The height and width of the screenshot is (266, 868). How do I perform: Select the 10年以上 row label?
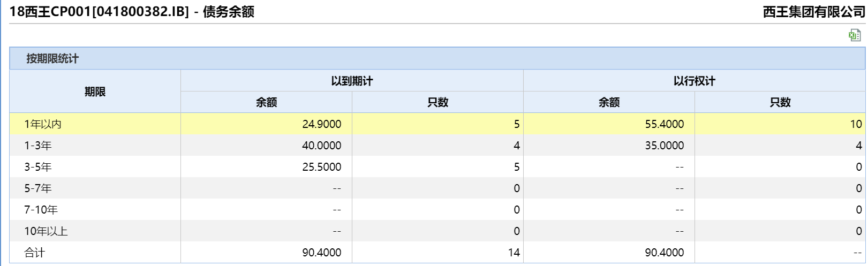[x=46, y=231]
